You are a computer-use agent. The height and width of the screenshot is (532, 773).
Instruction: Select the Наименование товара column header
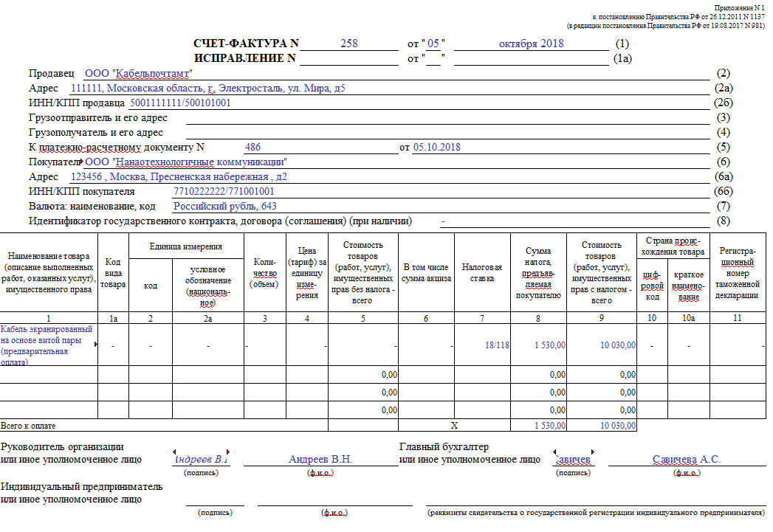[49, 272]
